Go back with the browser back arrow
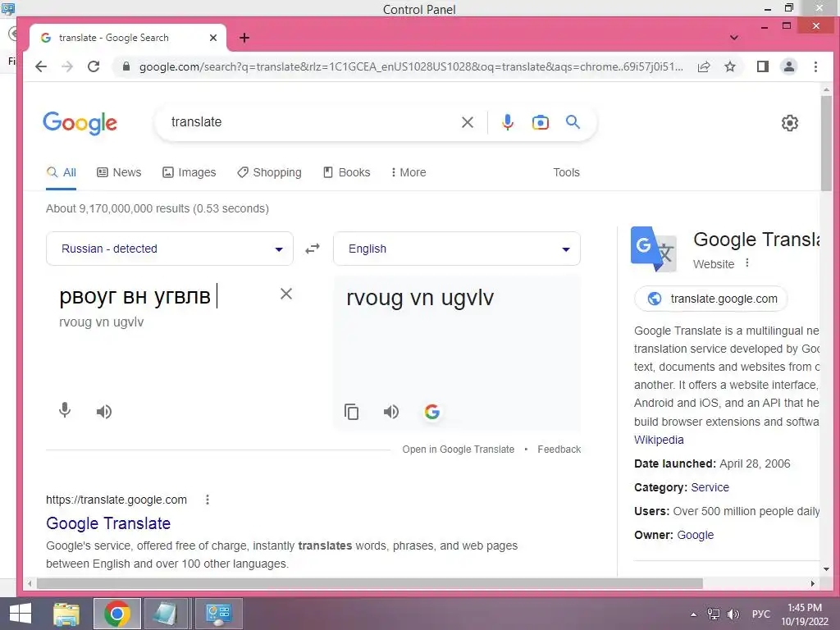840x630 pixels. tap(41, 66)
